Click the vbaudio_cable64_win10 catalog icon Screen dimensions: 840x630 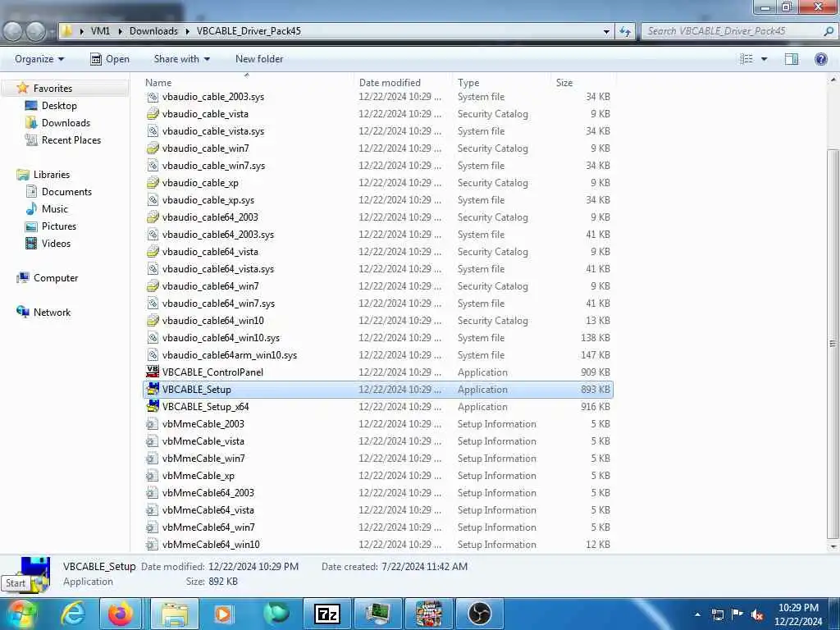pyautogui.click(x=153, y=321)
